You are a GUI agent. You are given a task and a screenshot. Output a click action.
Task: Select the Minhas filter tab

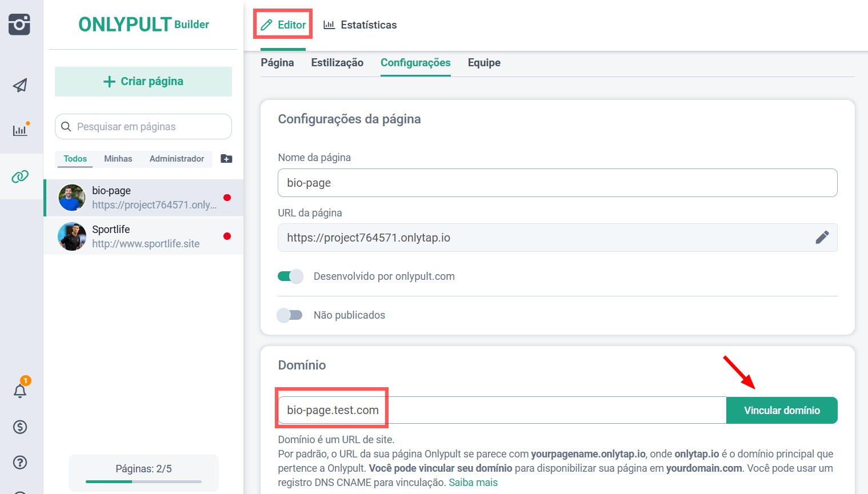pos(118,159)
